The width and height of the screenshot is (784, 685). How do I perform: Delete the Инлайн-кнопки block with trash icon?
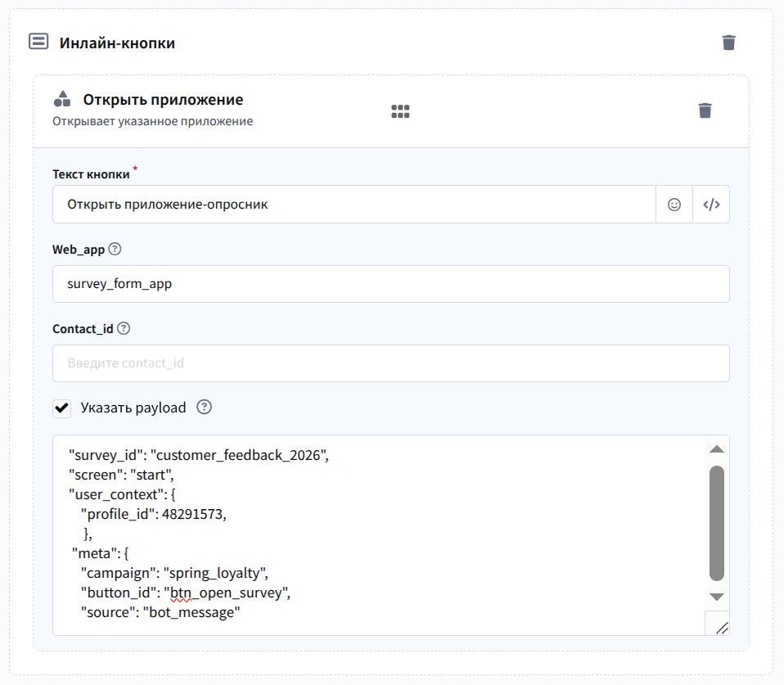pyautogui.click(x=728, y=43)
